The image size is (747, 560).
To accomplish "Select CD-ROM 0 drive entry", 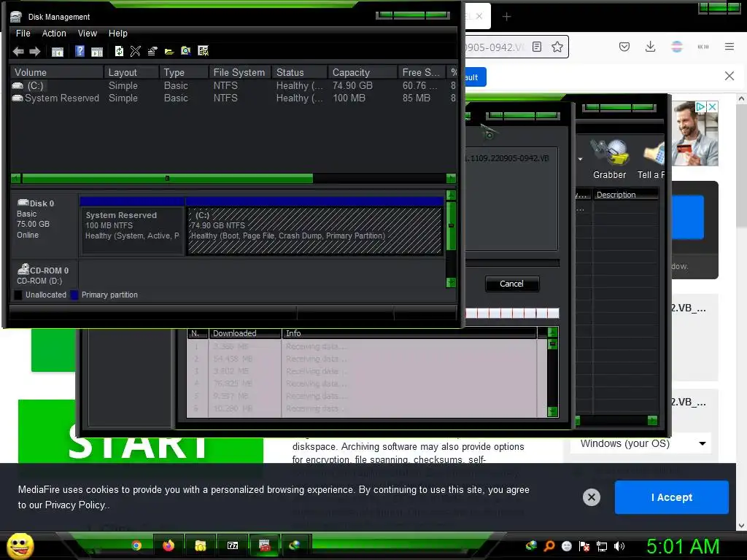I will (x=45, y=275).
